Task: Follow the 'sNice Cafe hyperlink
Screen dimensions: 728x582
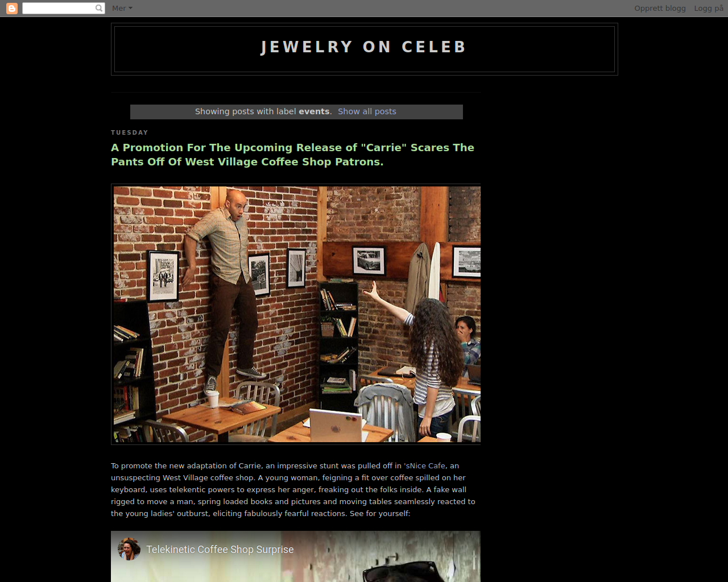Action: [424, 465]
